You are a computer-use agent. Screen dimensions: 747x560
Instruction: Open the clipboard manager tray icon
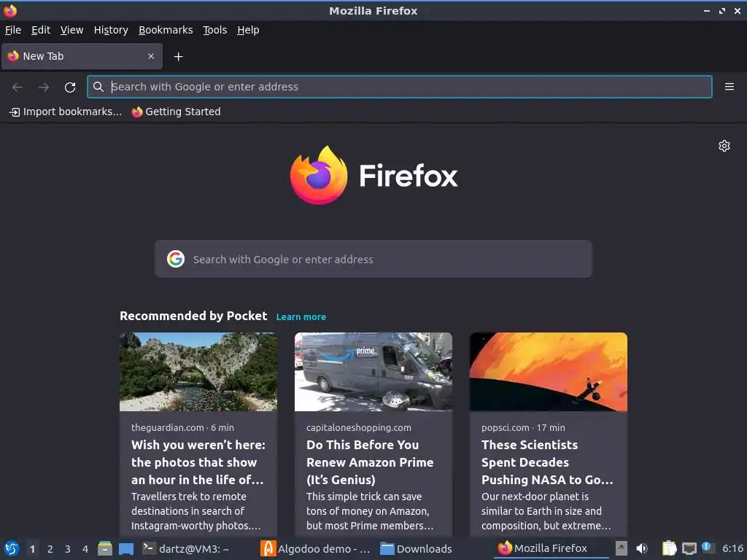point(670,548)
